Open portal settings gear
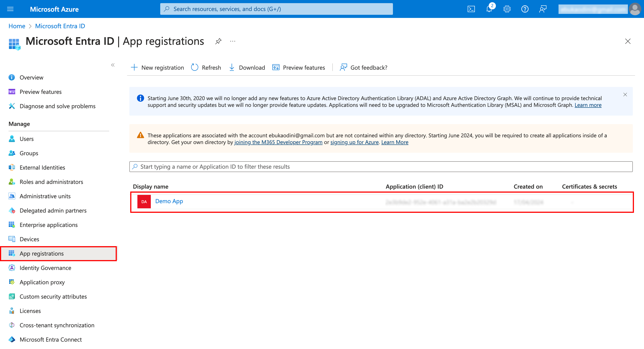This screenshot has width=644, height=349. point(507,9)
